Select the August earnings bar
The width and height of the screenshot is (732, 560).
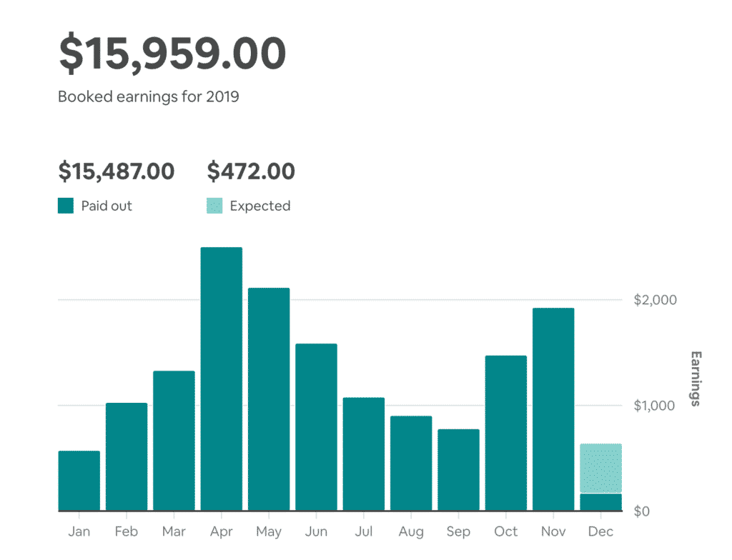411,464
